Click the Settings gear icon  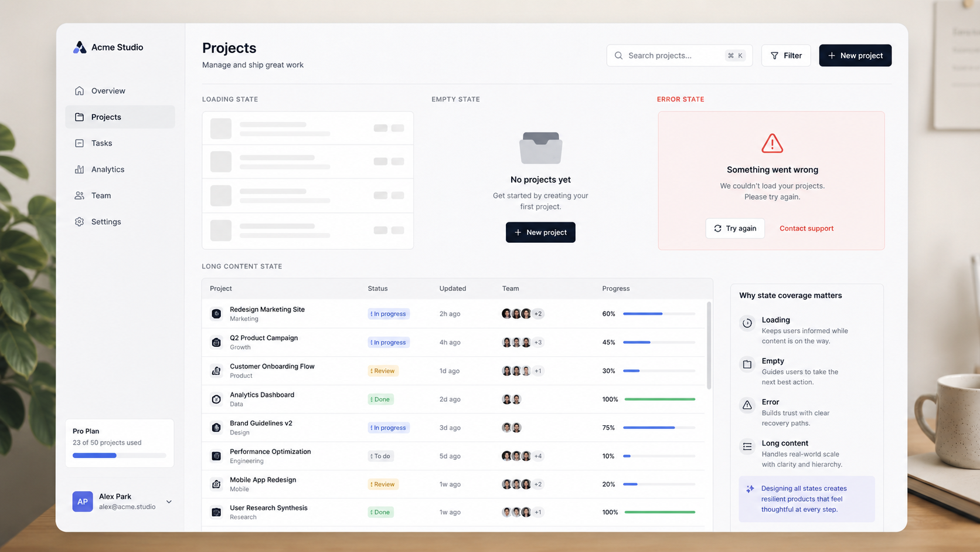(x=80, y=222)
